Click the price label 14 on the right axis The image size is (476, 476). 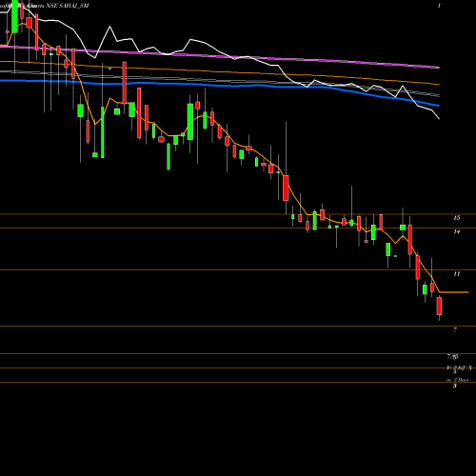[x=456, y=231]
